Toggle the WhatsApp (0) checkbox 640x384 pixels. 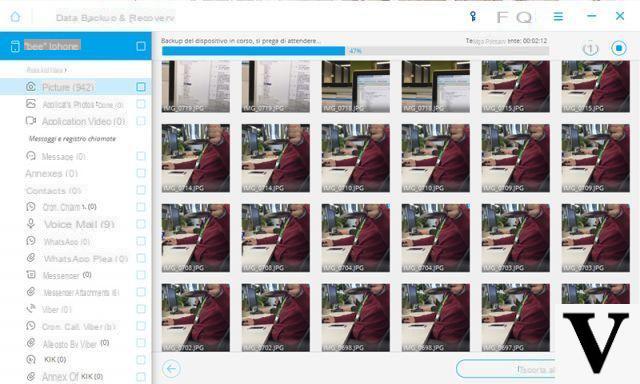(141, 241)
